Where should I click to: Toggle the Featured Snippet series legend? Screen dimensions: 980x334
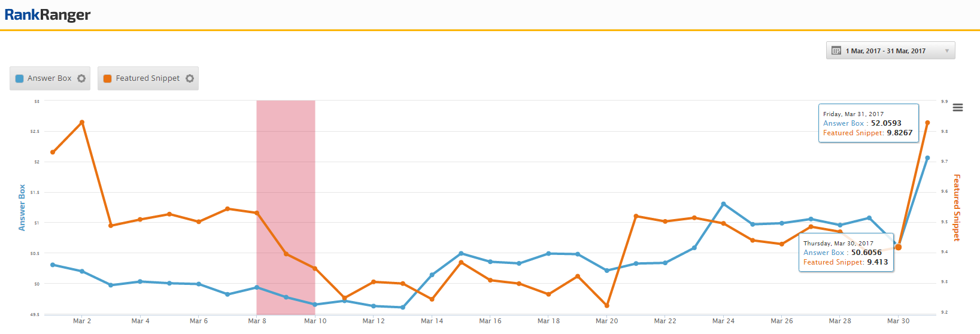(x=147, y=78)
